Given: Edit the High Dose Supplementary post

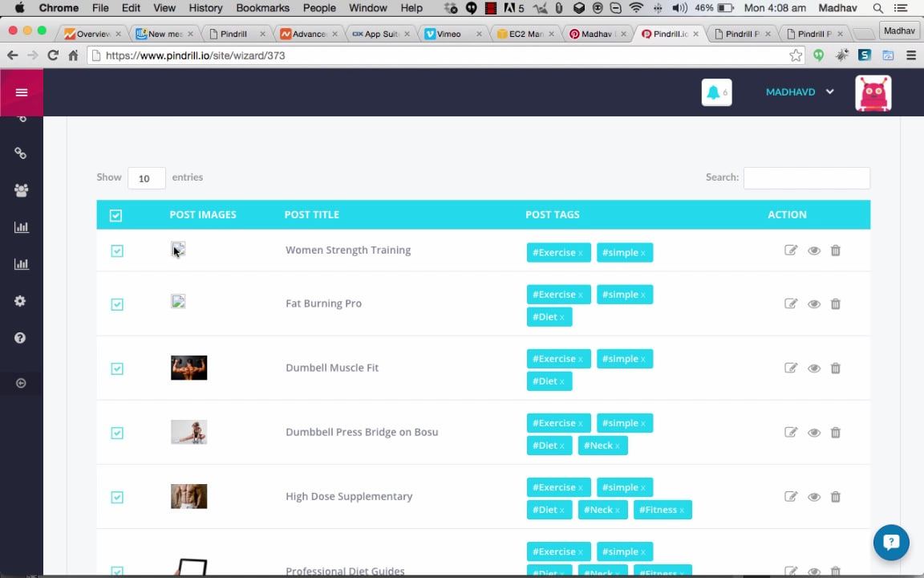Looking at the screenshot, I should click(x=791, y=497).
